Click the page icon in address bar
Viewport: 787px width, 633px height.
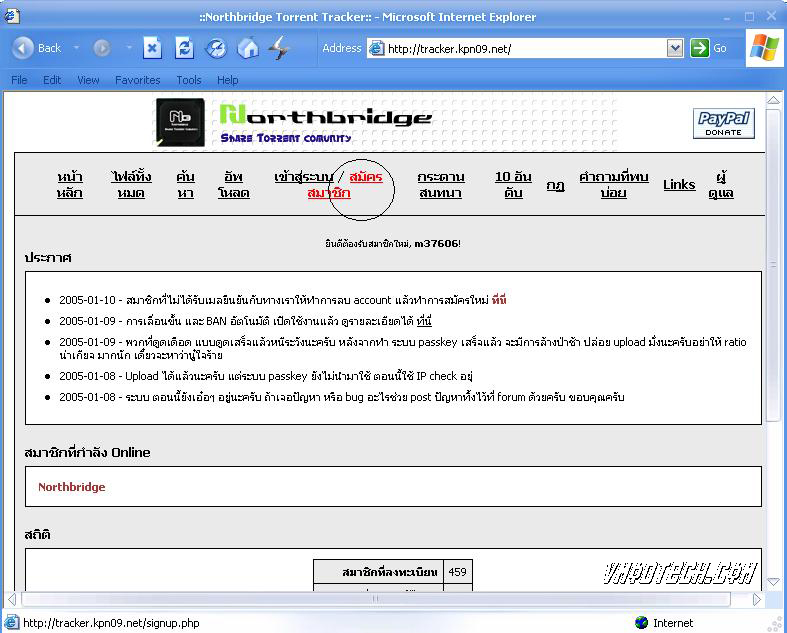click(376, 49)
